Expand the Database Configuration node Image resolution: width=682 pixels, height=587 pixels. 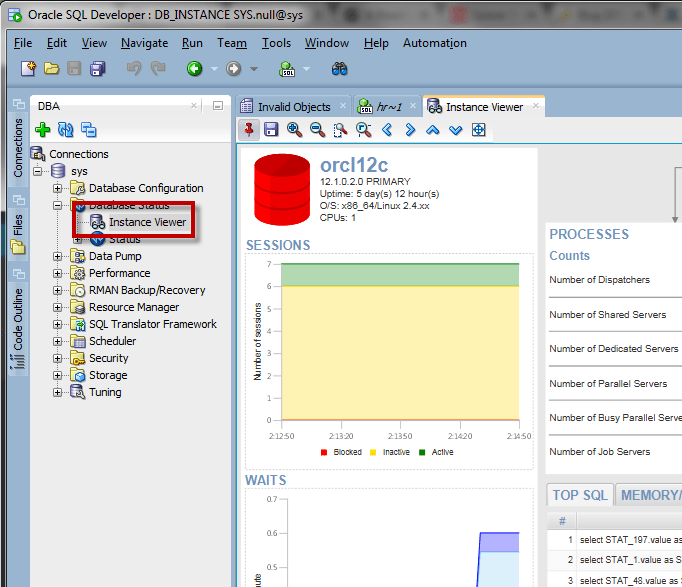pyautogui.click(x=57, y=188)
